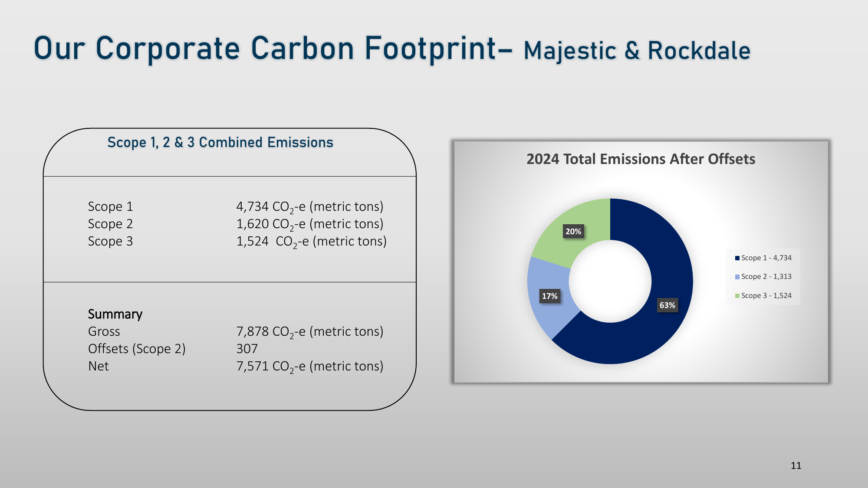
Task: Click the gross value '7,878 CO2-e (metric tons)'
Action: tap(310, 332)
